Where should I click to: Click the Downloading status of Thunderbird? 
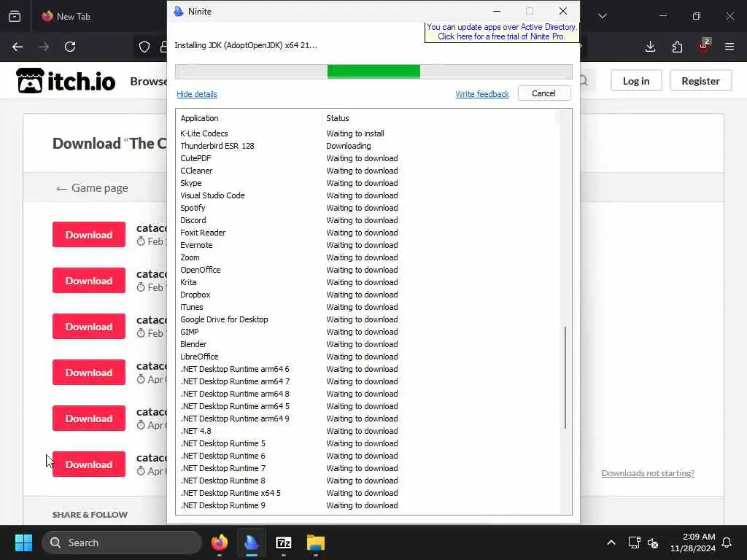(348, 146)
